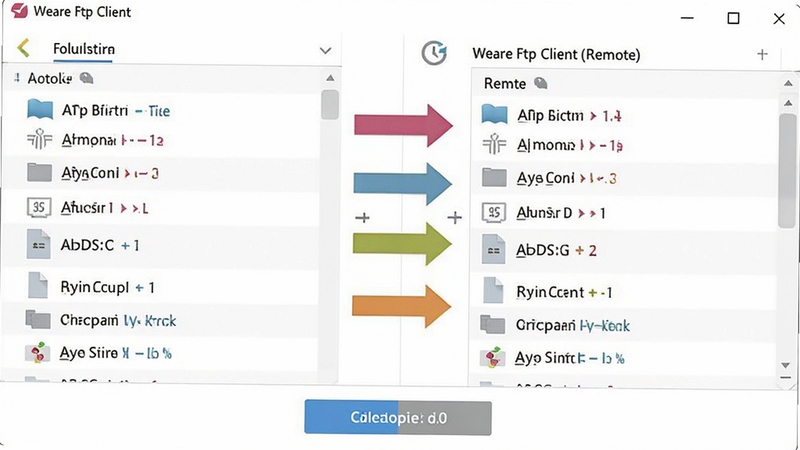
Task: Click the plus sign left of the arrows
Action: click(362, 218)
